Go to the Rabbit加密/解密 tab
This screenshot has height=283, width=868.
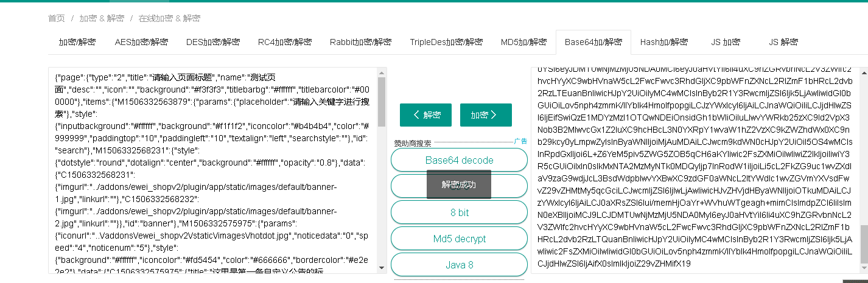[360, 42]
